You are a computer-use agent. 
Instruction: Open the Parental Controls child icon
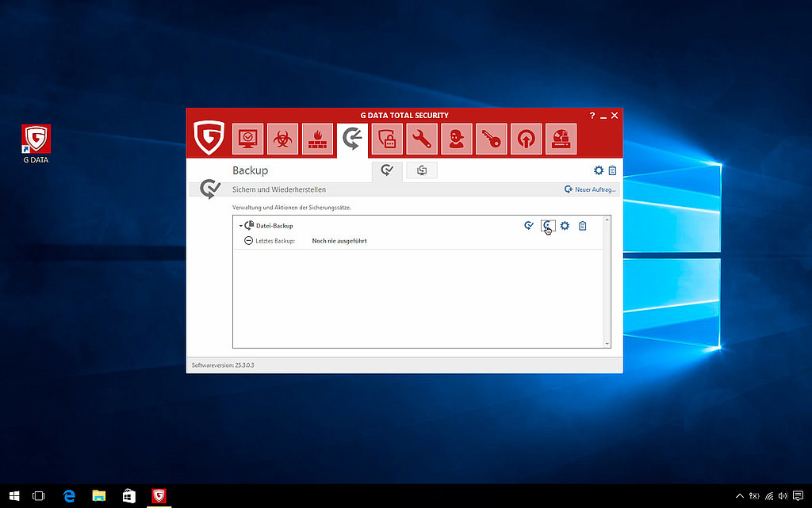[x=457, y=139]
